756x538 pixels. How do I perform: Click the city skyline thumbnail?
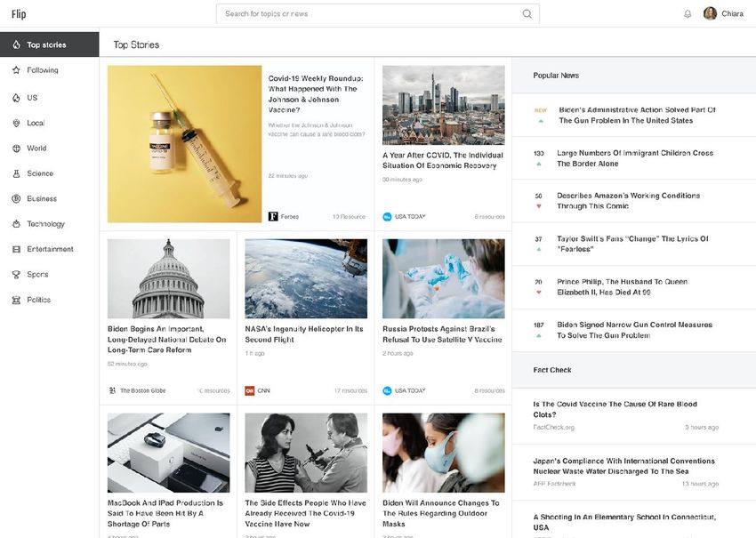[x=444, y=105]
